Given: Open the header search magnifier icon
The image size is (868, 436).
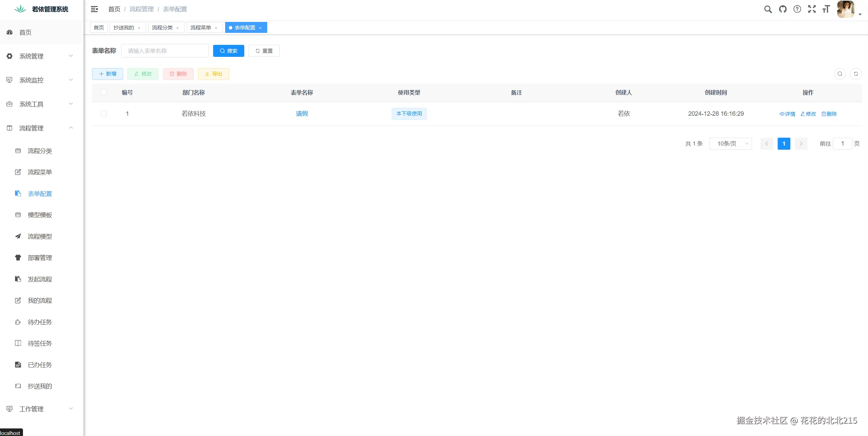Looking at the screenshot, I should [768, 9].
